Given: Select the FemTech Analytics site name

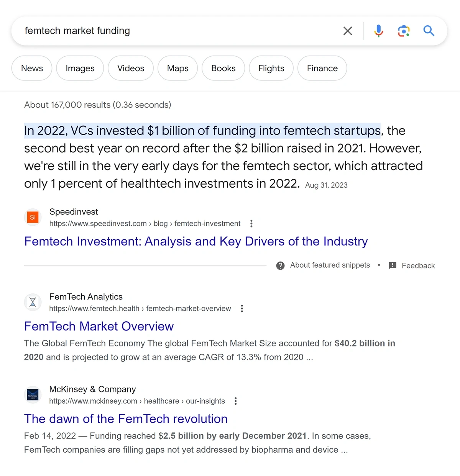Looking at the screenshot, I should [86, 297].
